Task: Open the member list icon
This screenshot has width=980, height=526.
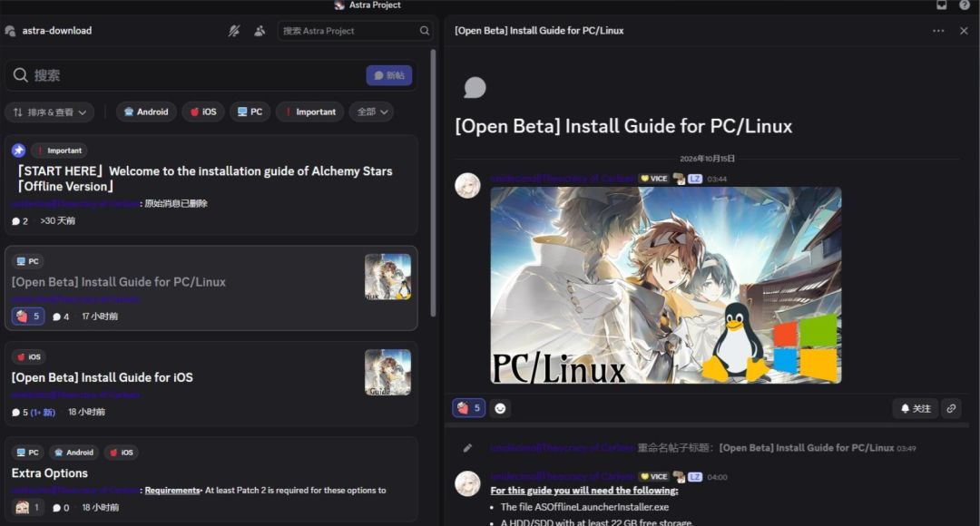Action: [x=260, y=31]
